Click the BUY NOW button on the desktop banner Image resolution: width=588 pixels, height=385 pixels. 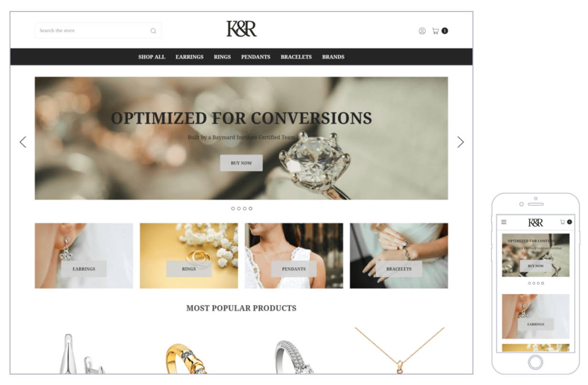pyautogui.click(x=241, y=163)
